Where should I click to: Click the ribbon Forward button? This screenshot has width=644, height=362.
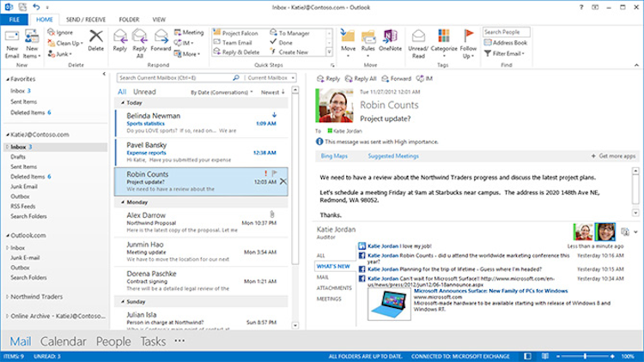[x=161, y=40]
